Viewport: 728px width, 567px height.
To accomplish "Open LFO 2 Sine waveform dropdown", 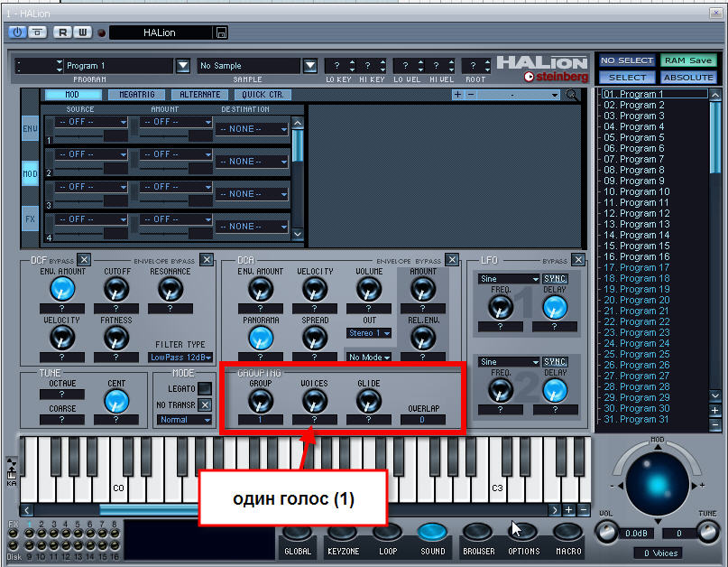I will [x=509, y=361].
